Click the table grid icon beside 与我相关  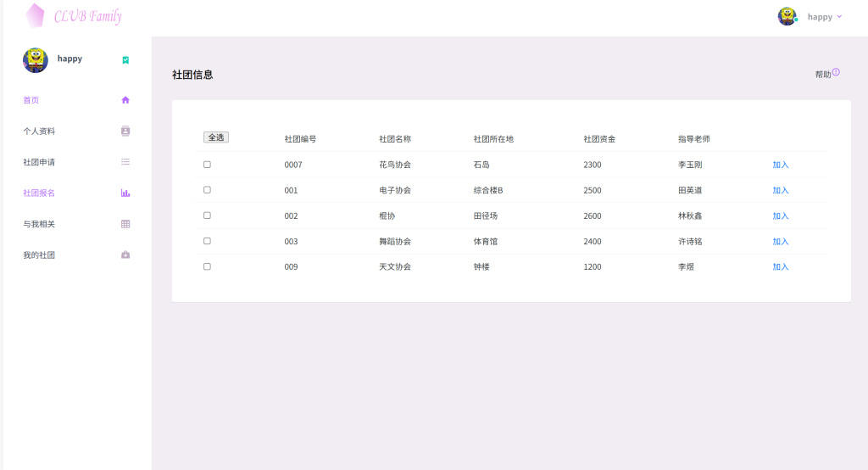(125, 224)
